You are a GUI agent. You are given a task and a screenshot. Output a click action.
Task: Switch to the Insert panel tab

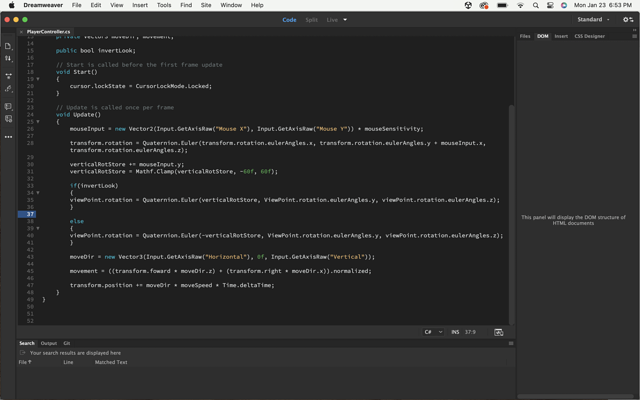tap(561, 36)
